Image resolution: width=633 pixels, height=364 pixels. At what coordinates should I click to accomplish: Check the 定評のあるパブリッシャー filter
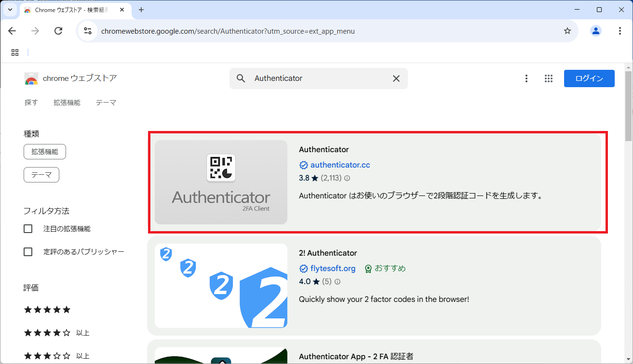click(28, 251)
